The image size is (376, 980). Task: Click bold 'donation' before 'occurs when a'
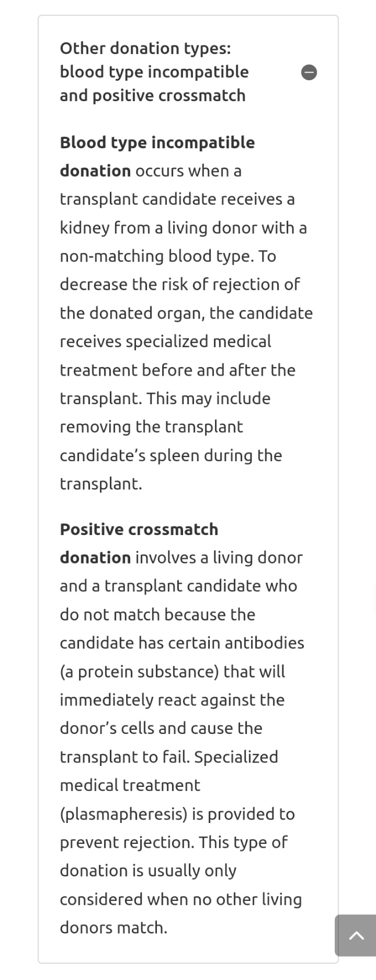click(95, 171)
